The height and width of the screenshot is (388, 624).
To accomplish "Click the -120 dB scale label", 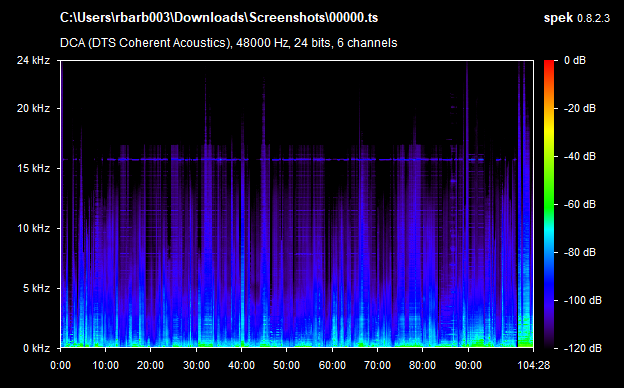I will point(583,348).
